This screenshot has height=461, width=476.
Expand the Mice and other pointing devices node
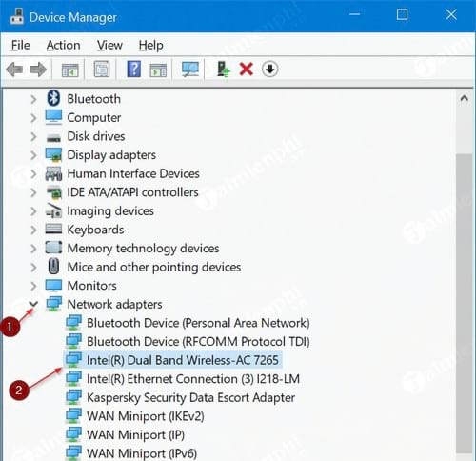[x=33, y=268]
